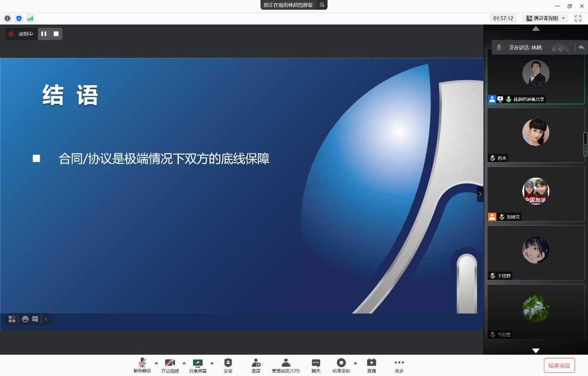Viewport: 588px width, 376px height.
Task: Click the 邀请 invite icon
Action: [x=256, y=365]
